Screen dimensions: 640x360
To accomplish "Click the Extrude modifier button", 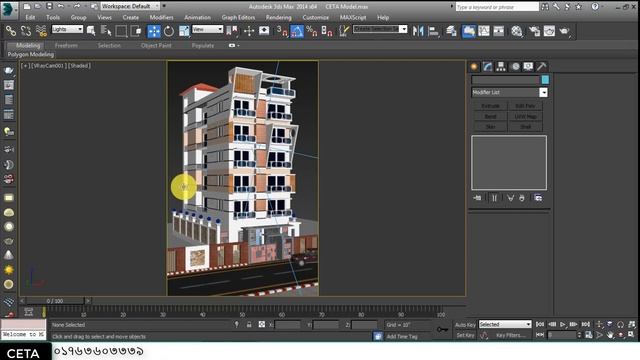I will pyautogui.click(x=490, y=106).
